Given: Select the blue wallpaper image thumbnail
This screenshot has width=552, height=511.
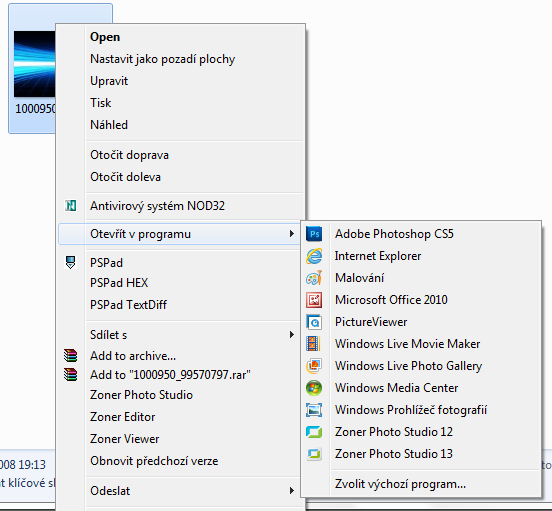Looking at the screenshot, I should (x=34, y=64).
